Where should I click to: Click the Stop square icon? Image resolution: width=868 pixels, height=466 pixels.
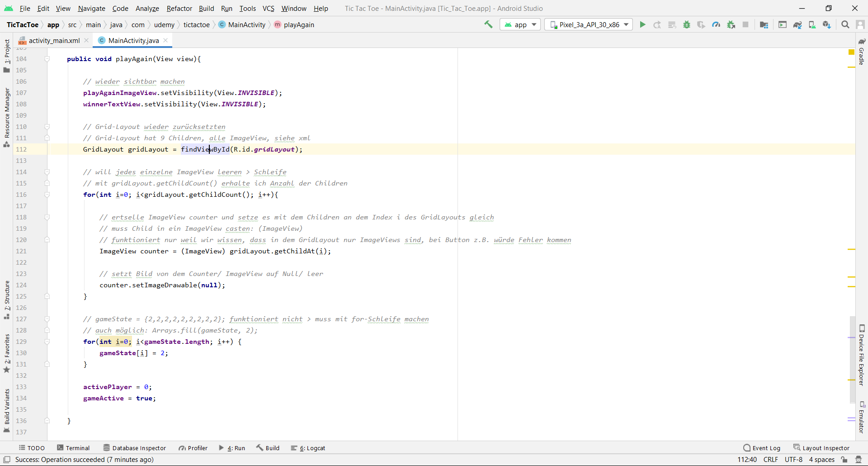coord(745,24)
